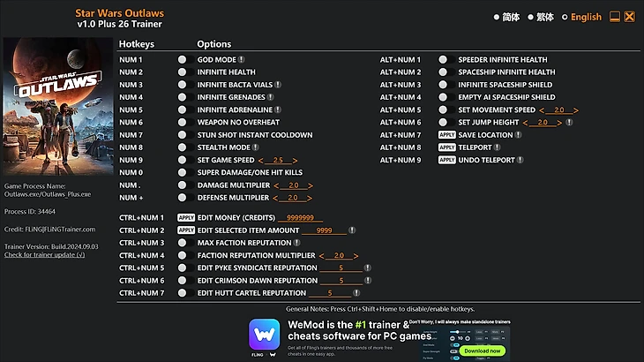Click the Download now WeMod button
The height and width of the screenshot is (362, 644).
point(483,351)
